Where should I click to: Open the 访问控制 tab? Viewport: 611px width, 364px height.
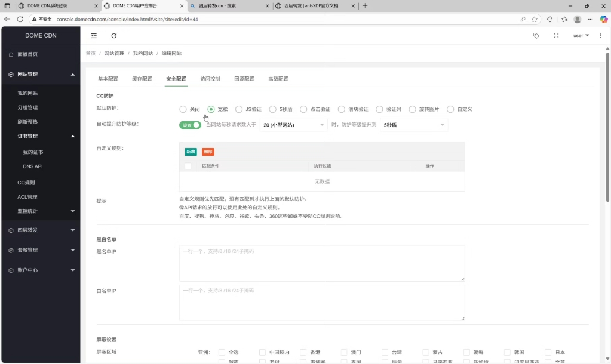tap(210, 78)
